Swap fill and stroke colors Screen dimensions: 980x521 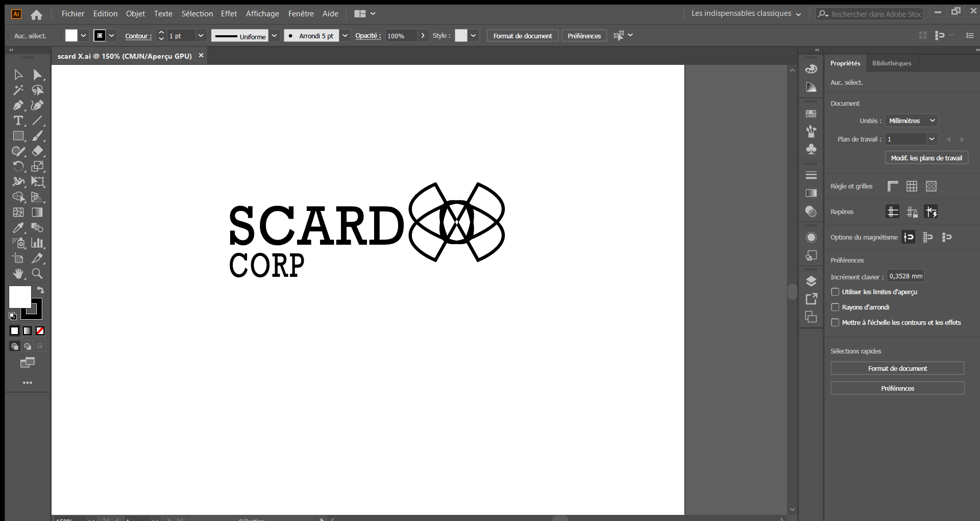click(40, 290)
